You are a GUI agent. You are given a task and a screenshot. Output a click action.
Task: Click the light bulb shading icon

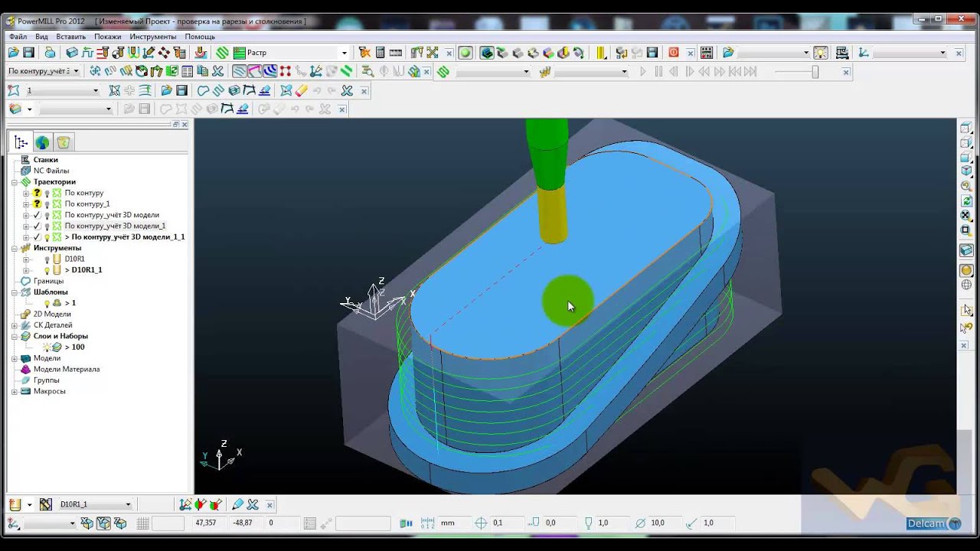coord(821,53)
